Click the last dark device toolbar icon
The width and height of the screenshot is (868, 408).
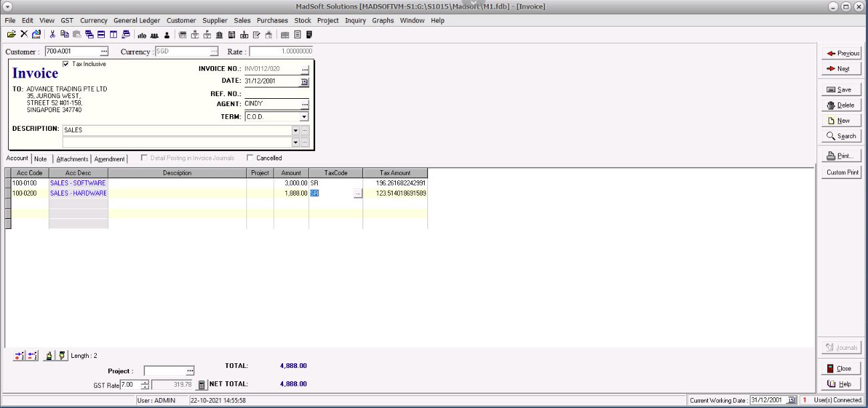coord(309,33)
